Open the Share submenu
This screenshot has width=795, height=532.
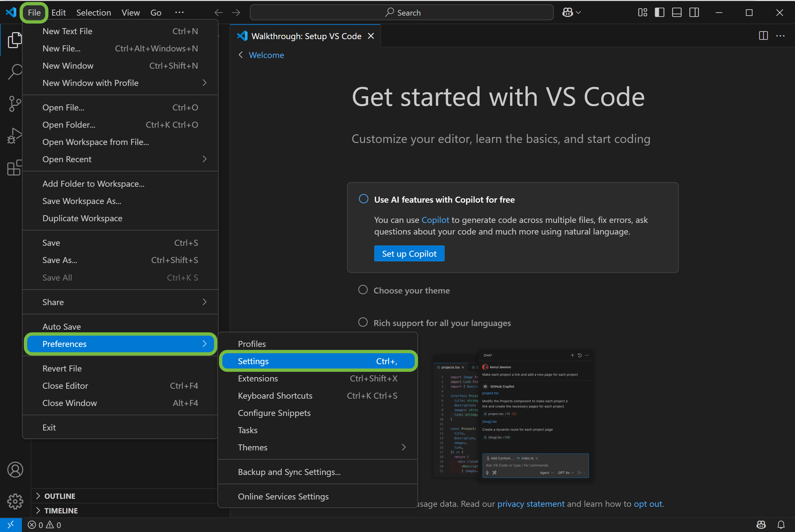tap(120, 302)
